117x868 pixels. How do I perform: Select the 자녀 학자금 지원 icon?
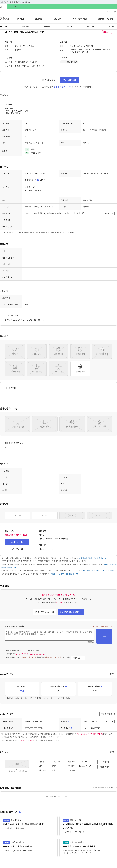(x=102, y=351)
